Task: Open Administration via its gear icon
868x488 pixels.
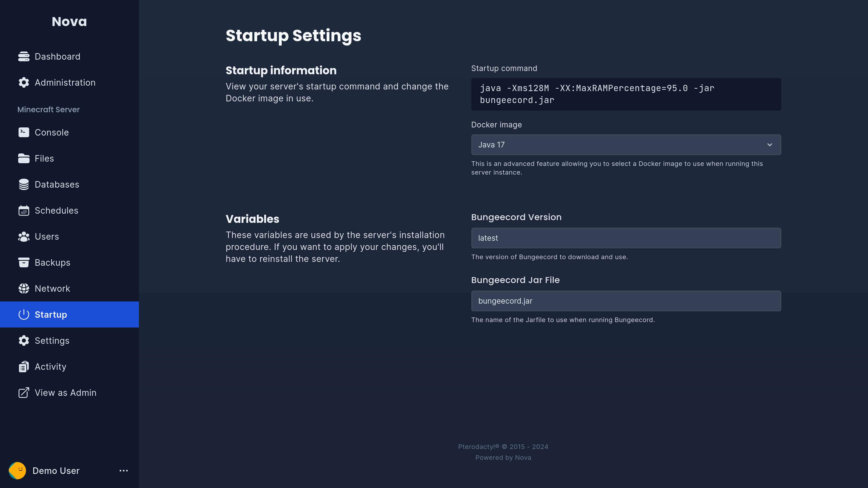Action: (24, 82)
